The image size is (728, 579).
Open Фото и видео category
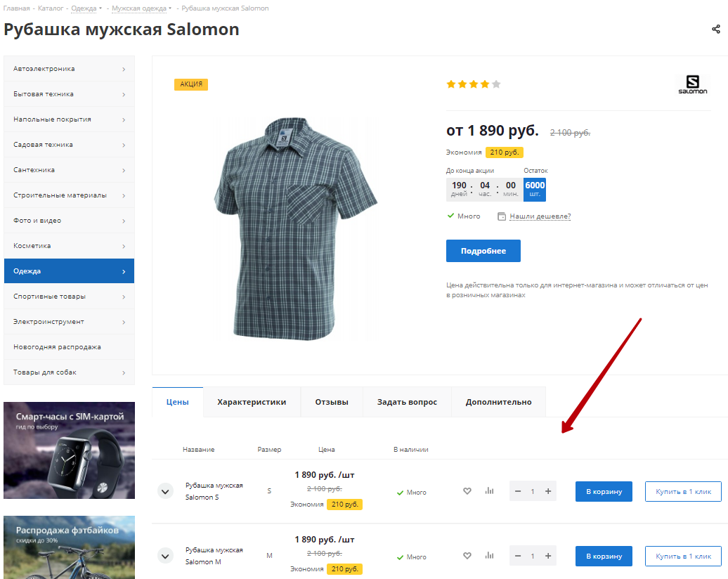pos(69,221)
